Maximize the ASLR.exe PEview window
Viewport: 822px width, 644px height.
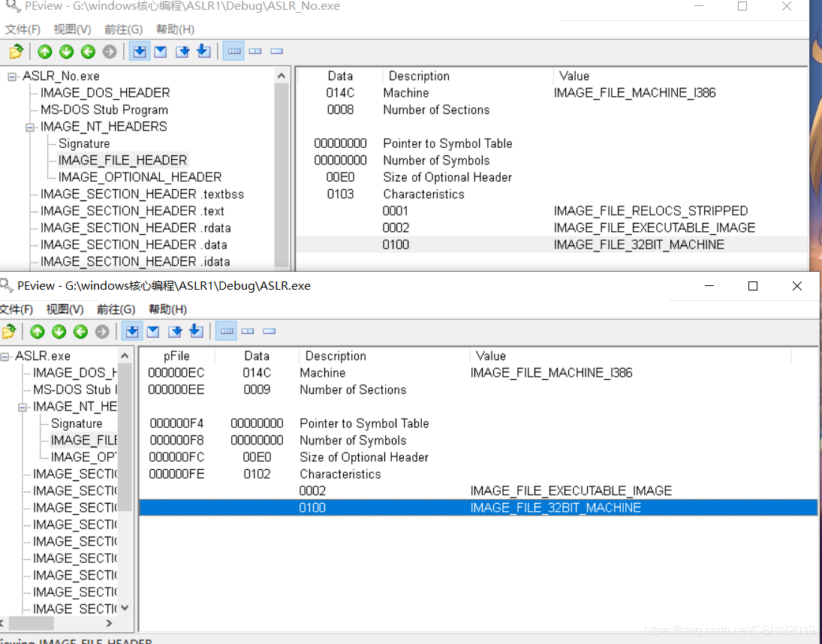pos(753,285)
